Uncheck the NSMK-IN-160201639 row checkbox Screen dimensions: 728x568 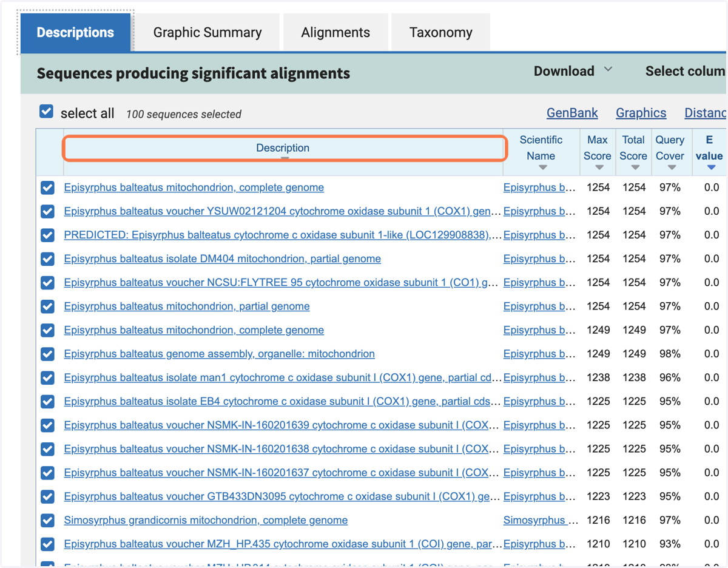coord(48,425)
